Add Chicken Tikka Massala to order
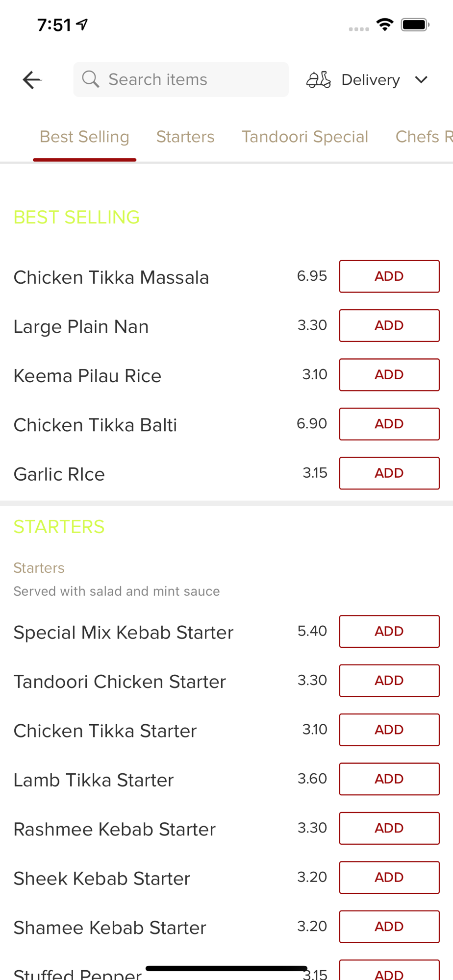Viewport: 453px width, 980px height. (389, 276)
